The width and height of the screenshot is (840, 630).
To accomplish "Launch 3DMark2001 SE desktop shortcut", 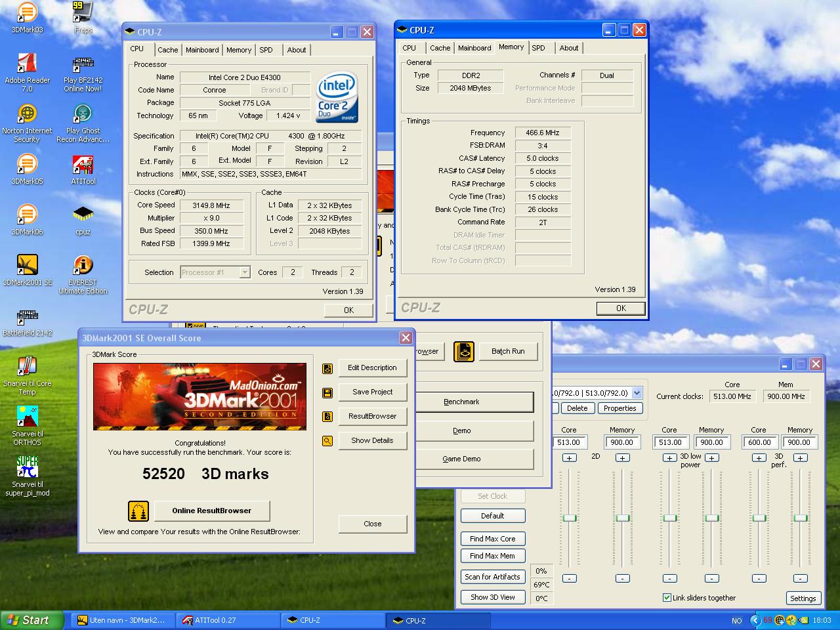I will (27, 270).
